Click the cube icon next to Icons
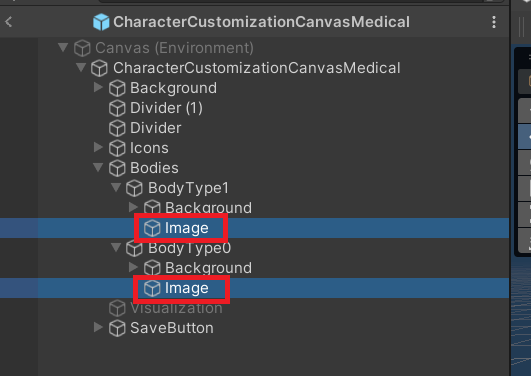Image resolution: width=531 pixels, height=376 pixels. [x=117, y=148]
